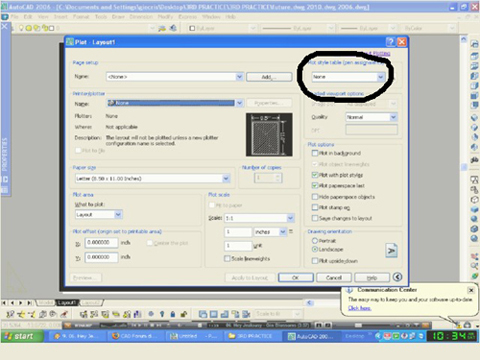The height and width of the screenshot is (360, 480).
Task: Click the clip viewport icon in bottom toolbar
Action: pos(246,314)
